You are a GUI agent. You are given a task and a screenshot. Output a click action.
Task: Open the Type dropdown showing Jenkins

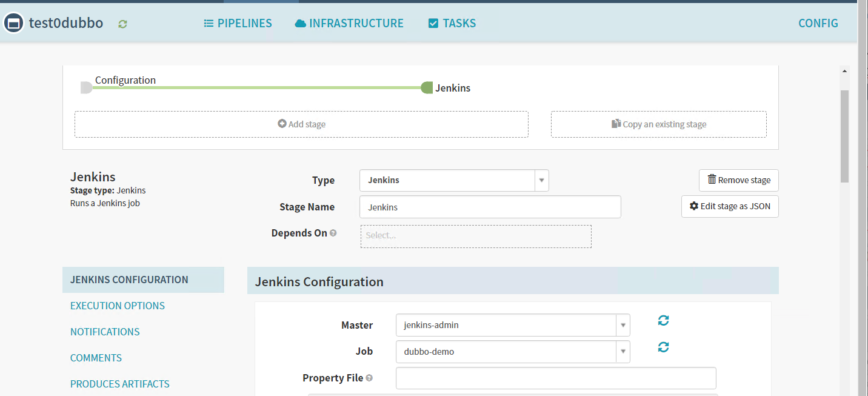(453, 180)
